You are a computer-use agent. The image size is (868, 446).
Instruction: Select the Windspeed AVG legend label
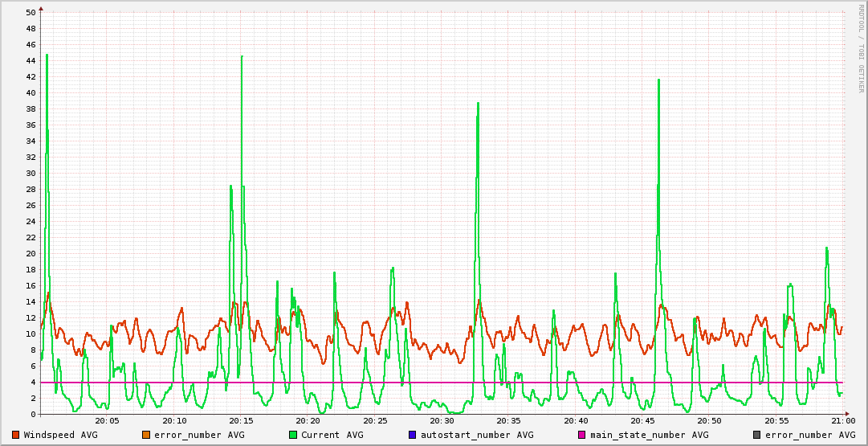tap(60, 435)
